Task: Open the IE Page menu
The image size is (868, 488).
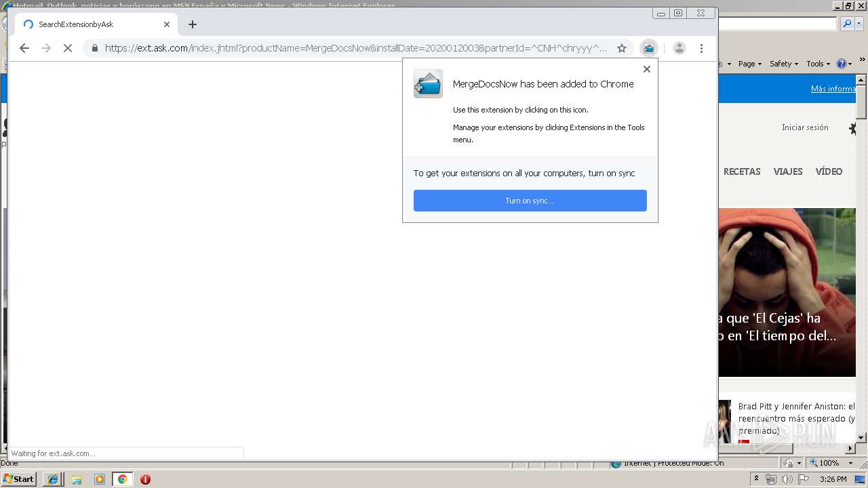Action: point(749,64)
